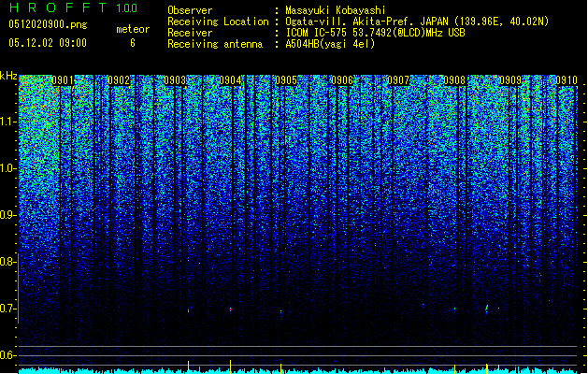Select observer name Masayuki Kobayashi
This screenshot has width=588, height=374.
336,10
